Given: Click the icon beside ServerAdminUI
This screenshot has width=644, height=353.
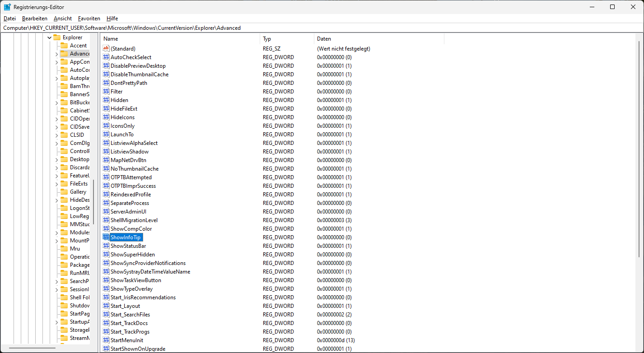Looking at the screenshot, I should (106, 211).
